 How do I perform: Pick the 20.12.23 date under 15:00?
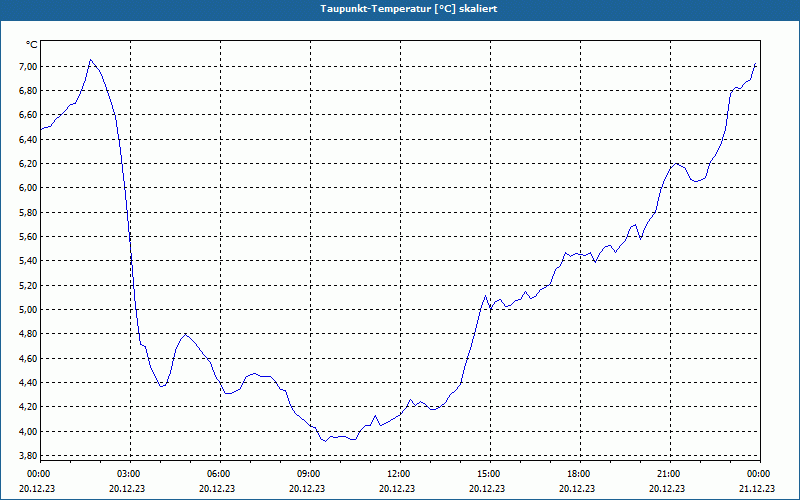tap(487, 488)
